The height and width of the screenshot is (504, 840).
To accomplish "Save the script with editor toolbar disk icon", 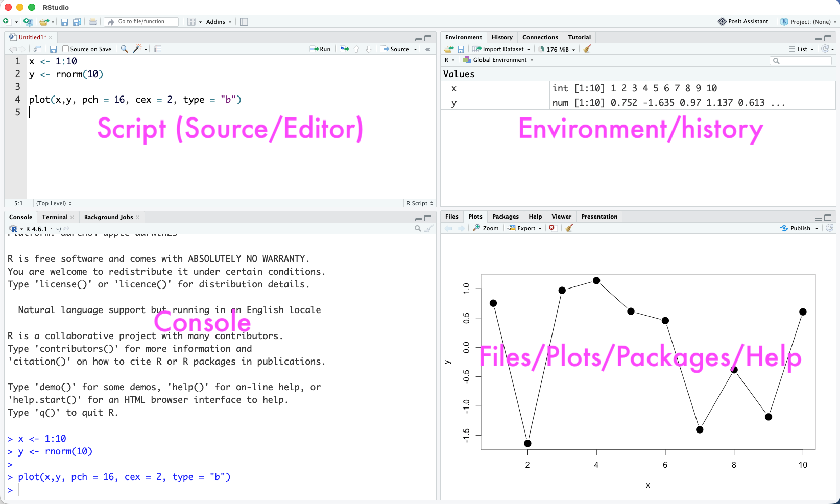I will (53, 49).
